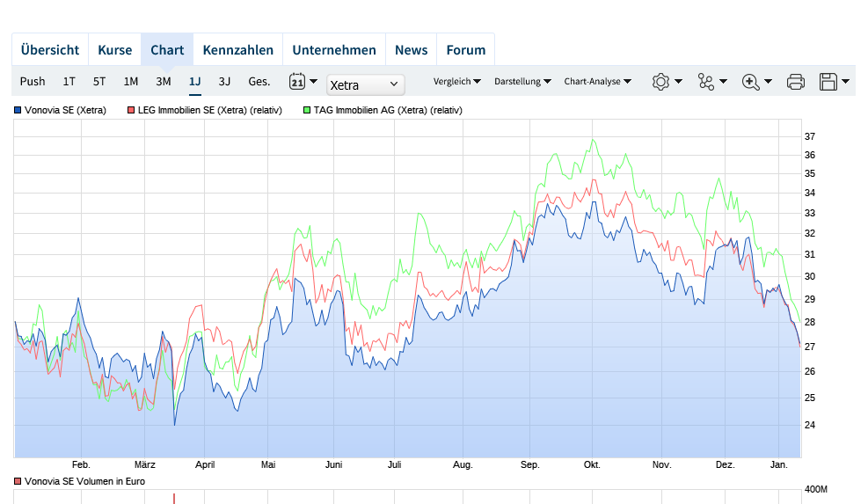Click the save floppy disk icon

tap(828, 82)
